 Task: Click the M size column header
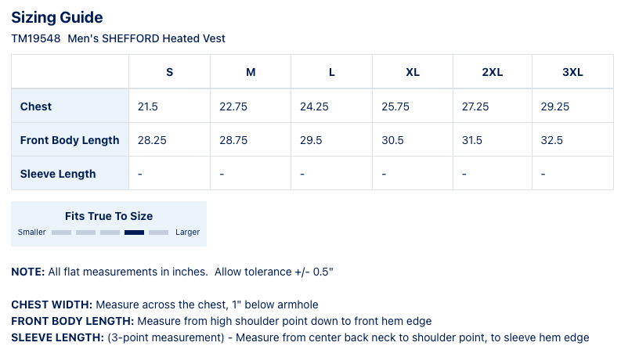251,72
